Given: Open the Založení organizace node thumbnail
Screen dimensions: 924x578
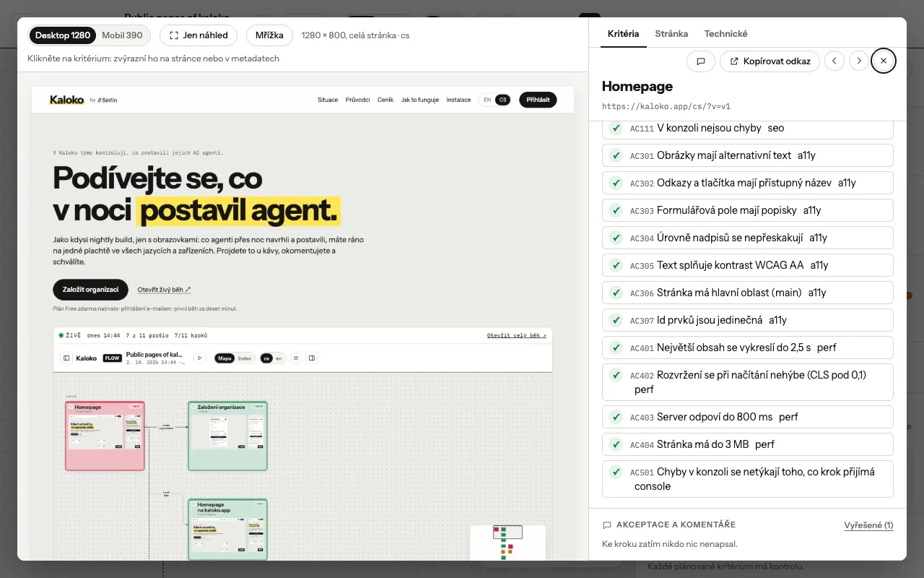Looking at the screenshot, I should pyautogui.click(x=227, y=436).
